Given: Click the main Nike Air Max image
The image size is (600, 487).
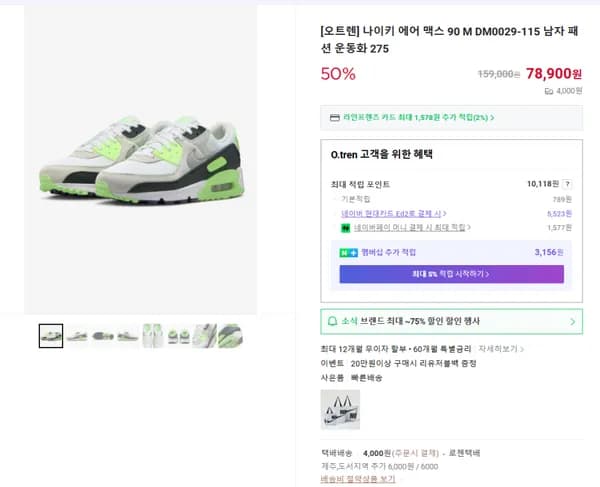Looking at the screenshot, I should [139, 160].
